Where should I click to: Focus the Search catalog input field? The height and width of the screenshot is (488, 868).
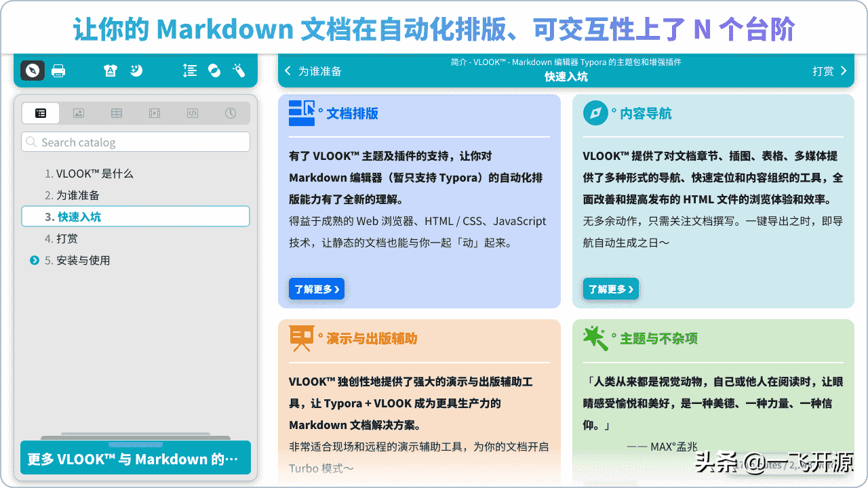136,142
